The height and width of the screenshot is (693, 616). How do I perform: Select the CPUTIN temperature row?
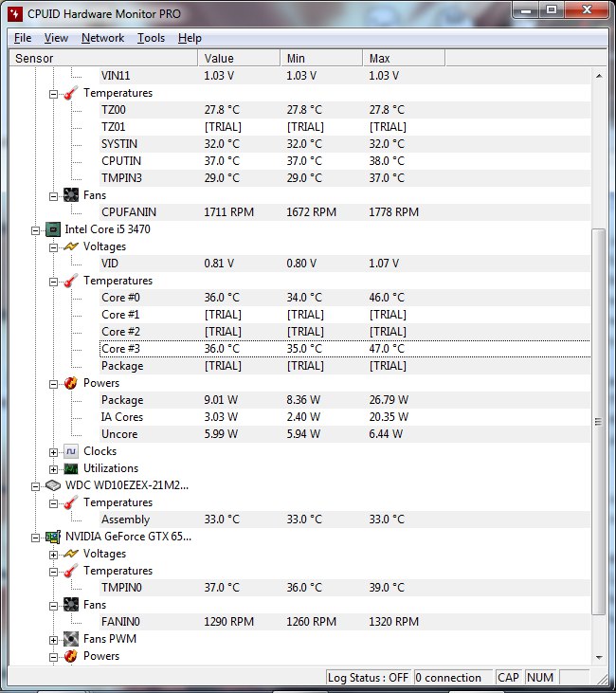345,161
